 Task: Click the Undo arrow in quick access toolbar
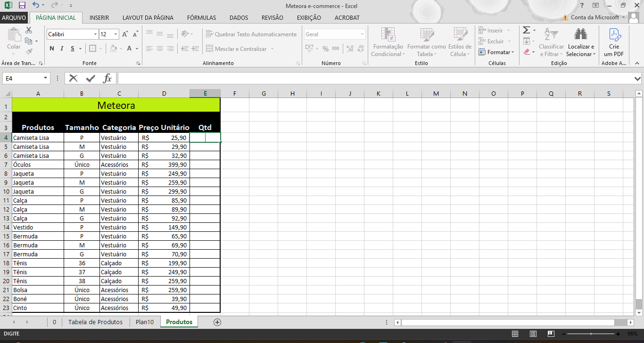(x=36, y=6)
